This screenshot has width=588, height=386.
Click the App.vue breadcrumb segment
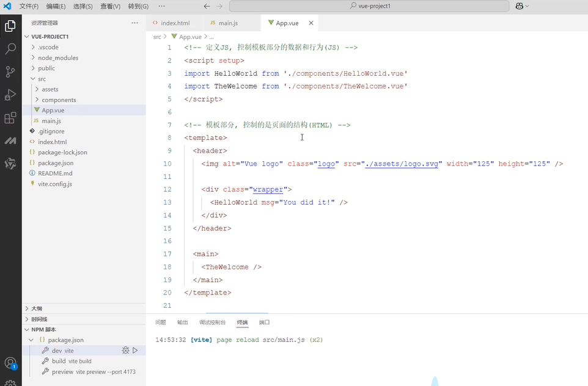pyautogui.click(x=190, y=37)
